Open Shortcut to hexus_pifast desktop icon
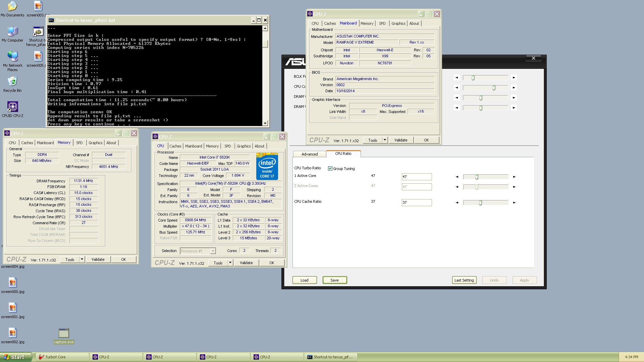The width and height of the screenshot is (644, 362). [x=38, y=36]
